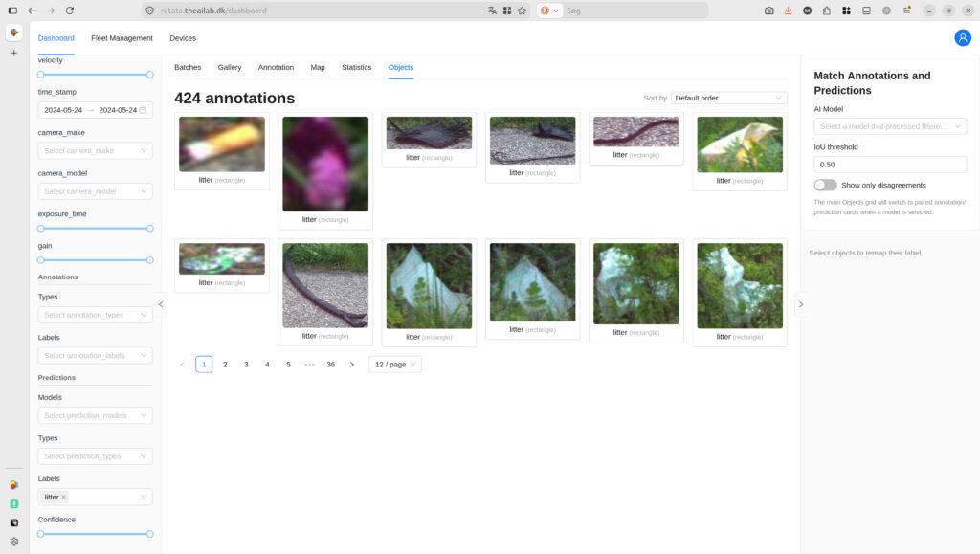
Task: Click the browser Søg search field
Action: click(635, 11)
